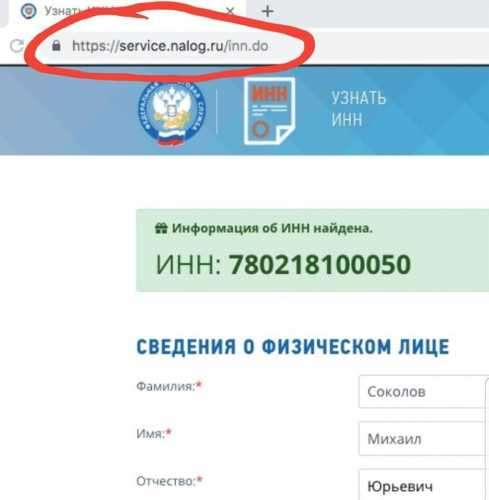Click the Отчество field containing Юрьевич

coord(423,485)
